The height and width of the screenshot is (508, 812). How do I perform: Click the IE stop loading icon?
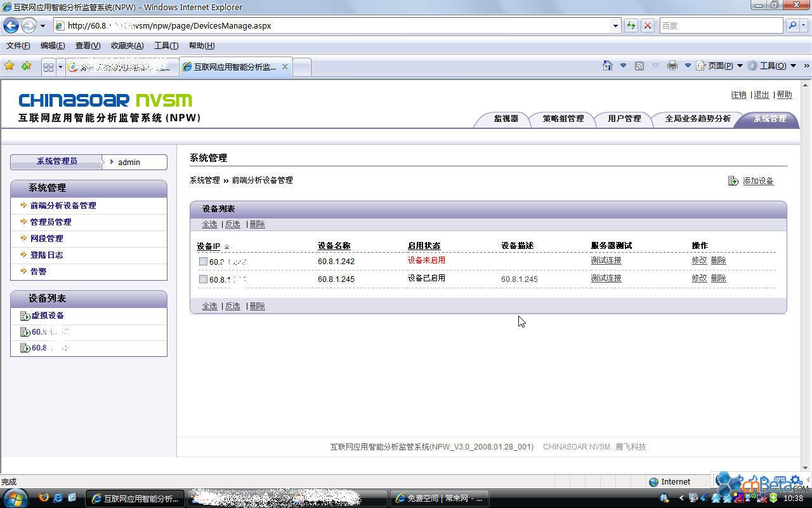pos(647,25)
